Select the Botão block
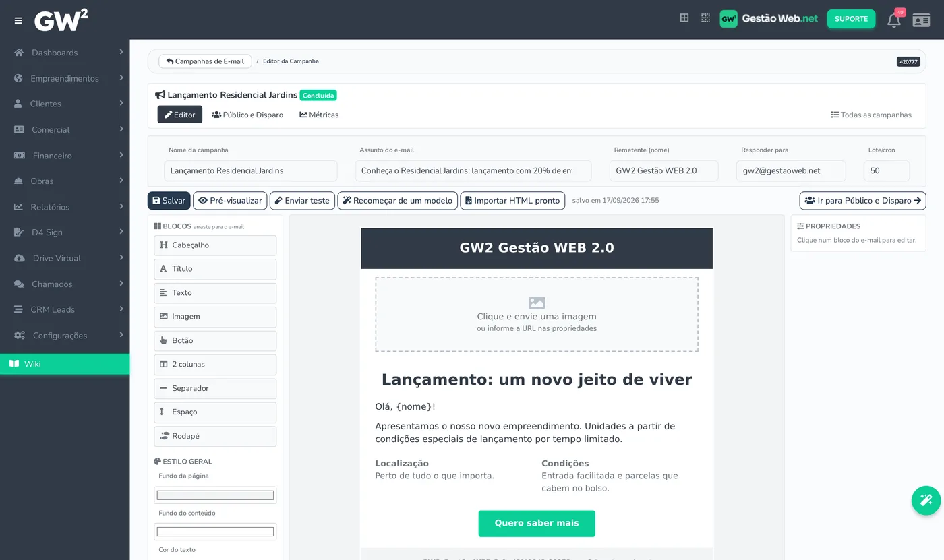Screen dimensions: 944x560 [x=215, y=341]
